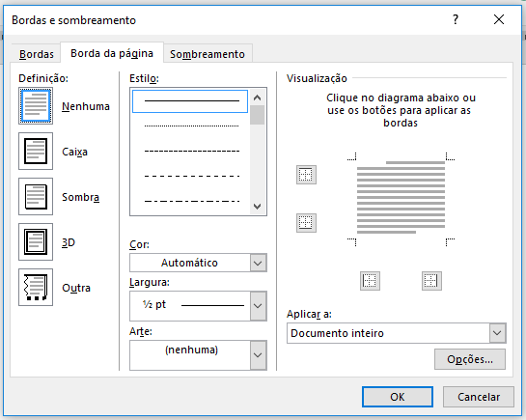Toggle the top border preview button
This screenshot has height=420, width=526.
coord(306,175)
